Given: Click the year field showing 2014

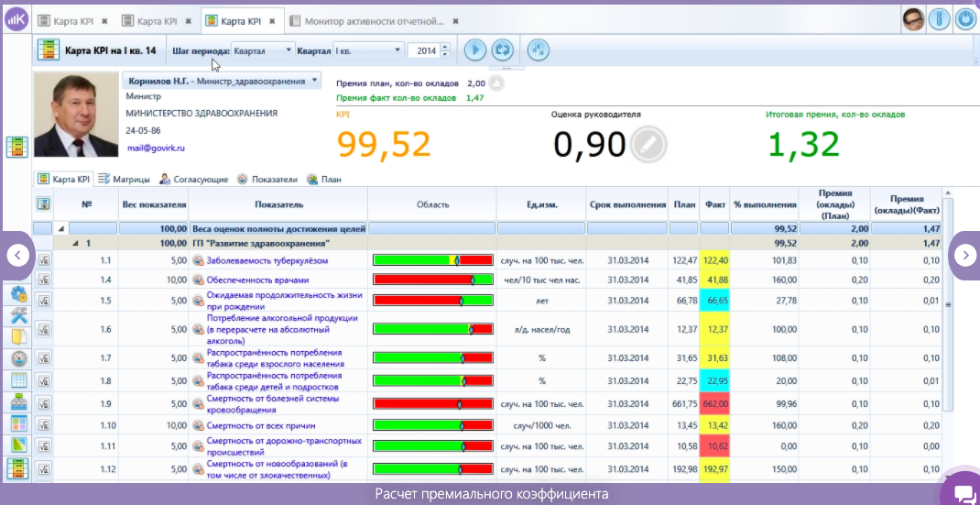Looking at the screenshot, I should 424,50.
